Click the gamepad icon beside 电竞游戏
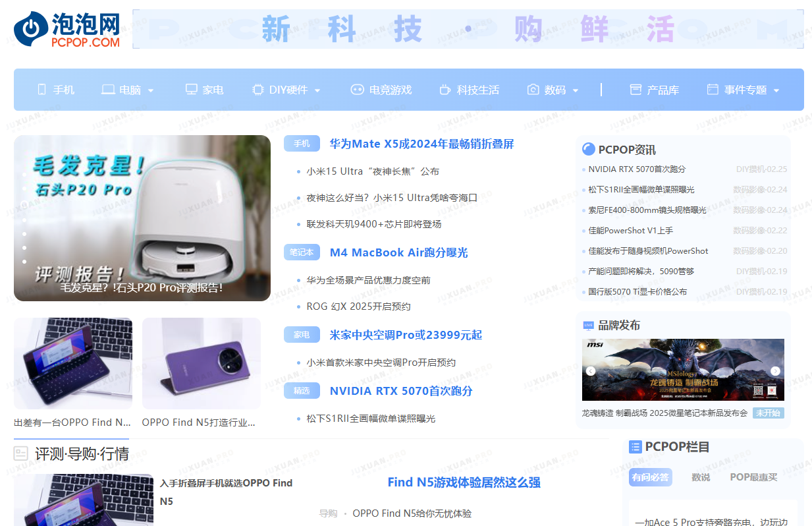 pos(357,90)
